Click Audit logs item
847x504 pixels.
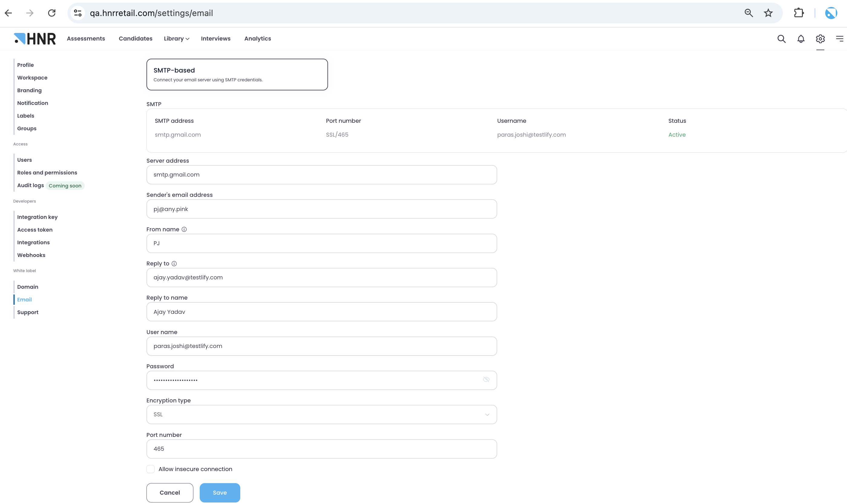31,185
